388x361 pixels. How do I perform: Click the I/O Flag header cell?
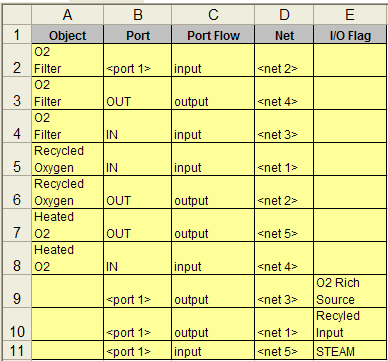pyautogui.click(x=350, y=35)
